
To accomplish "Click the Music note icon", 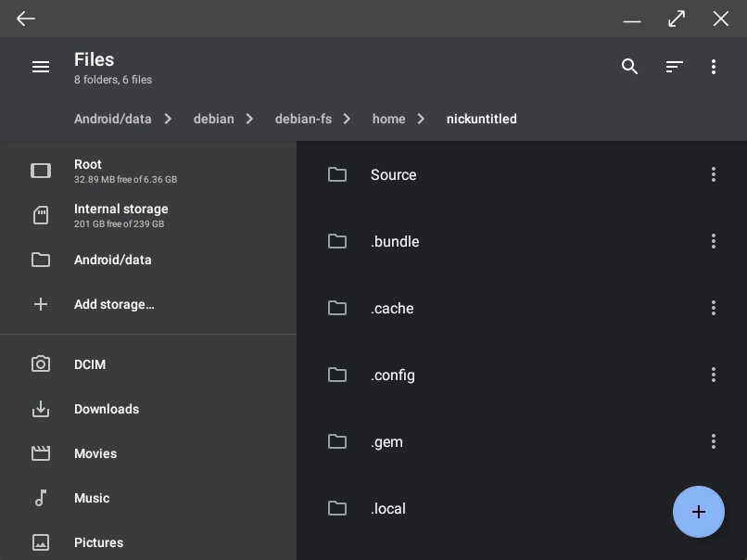I will (41, 498).
